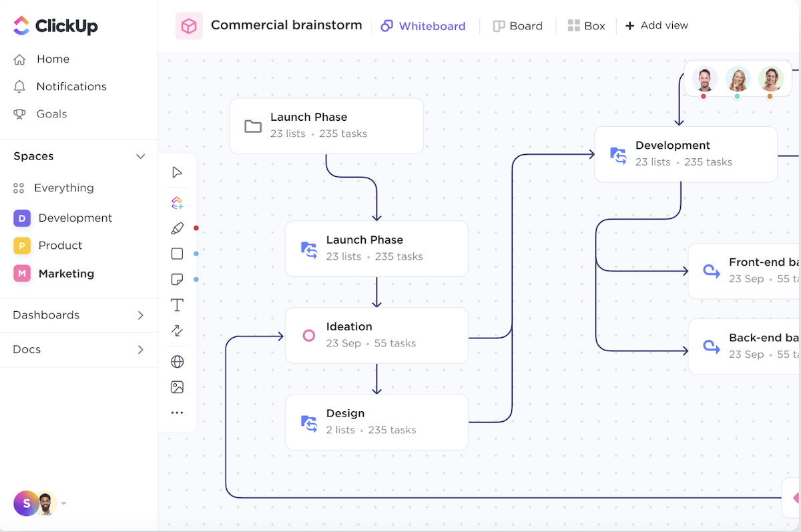The width and height of the screenshot is (801, 532).
Task: Open the Marketing space
Action: click(67, 274)
